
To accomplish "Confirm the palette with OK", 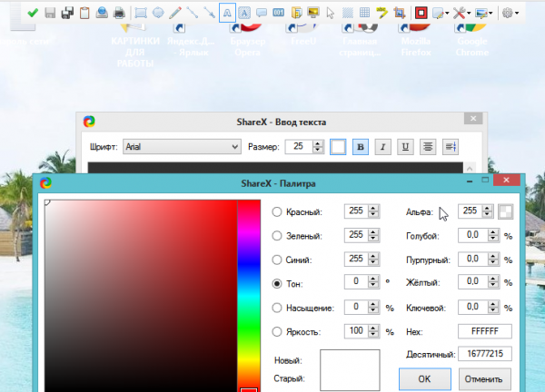I will [x=425, y=379].
